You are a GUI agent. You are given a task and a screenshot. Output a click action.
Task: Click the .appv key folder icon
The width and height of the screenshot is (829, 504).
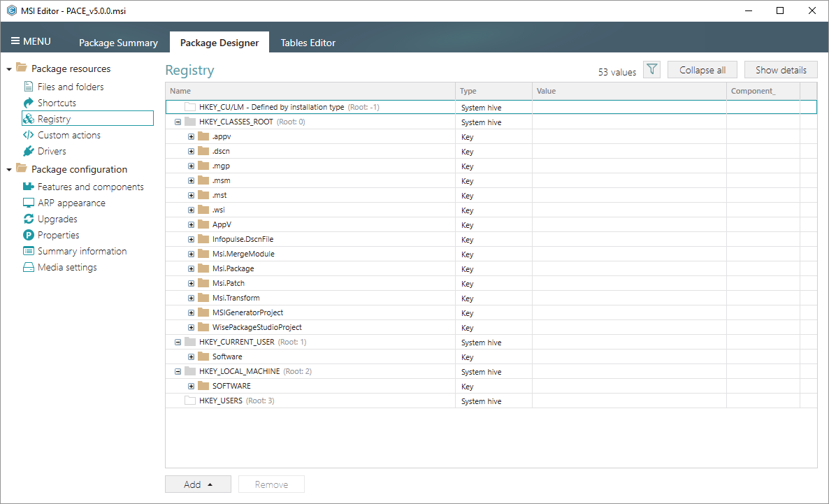pos(203,136)
